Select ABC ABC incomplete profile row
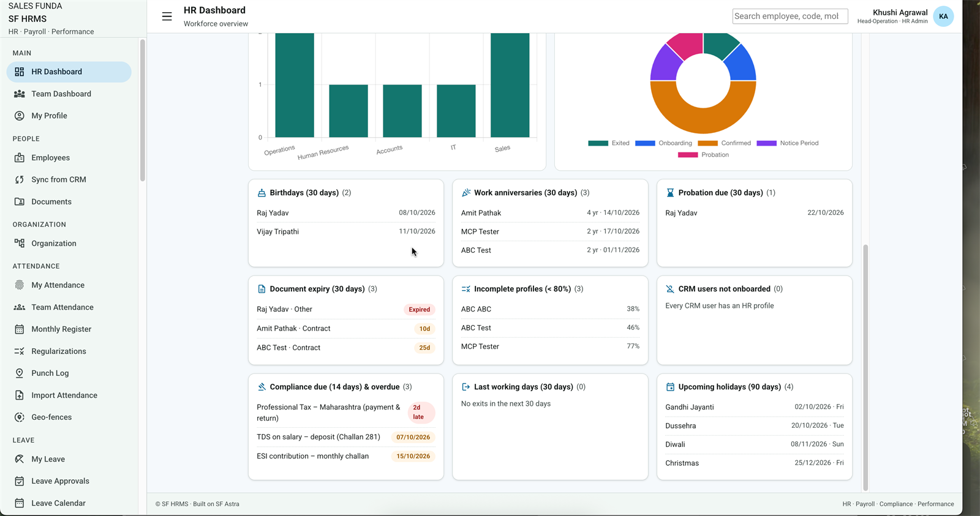 (550, 309)
